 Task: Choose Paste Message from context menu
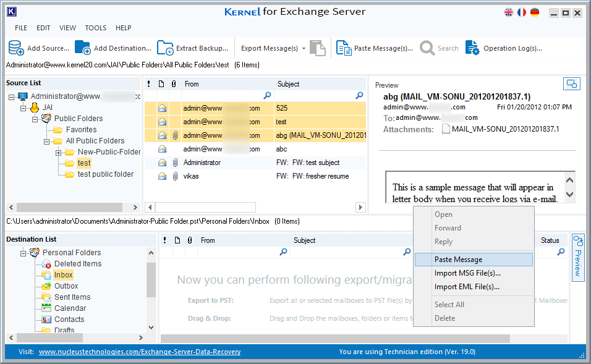[x=474, y=260]
